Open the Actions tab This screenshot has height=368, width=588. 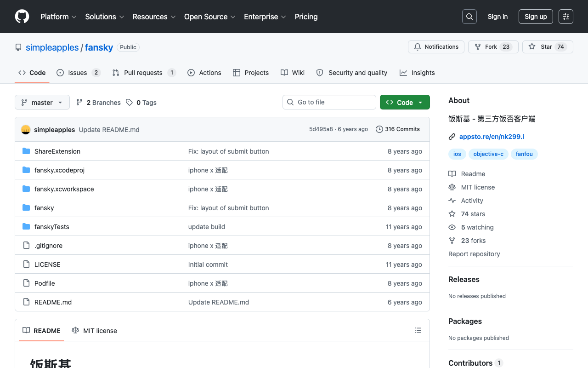204,73
